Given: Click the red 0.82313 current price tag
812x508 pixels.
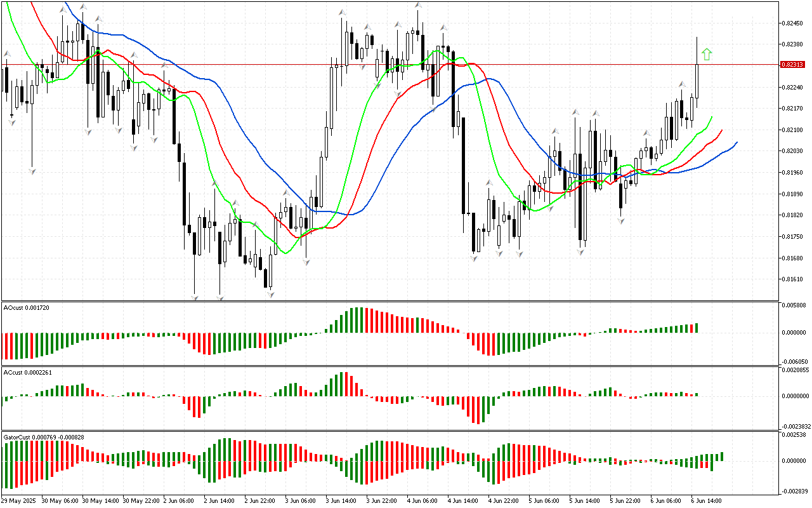Looking at the screenshot, I should coord(792,65).
